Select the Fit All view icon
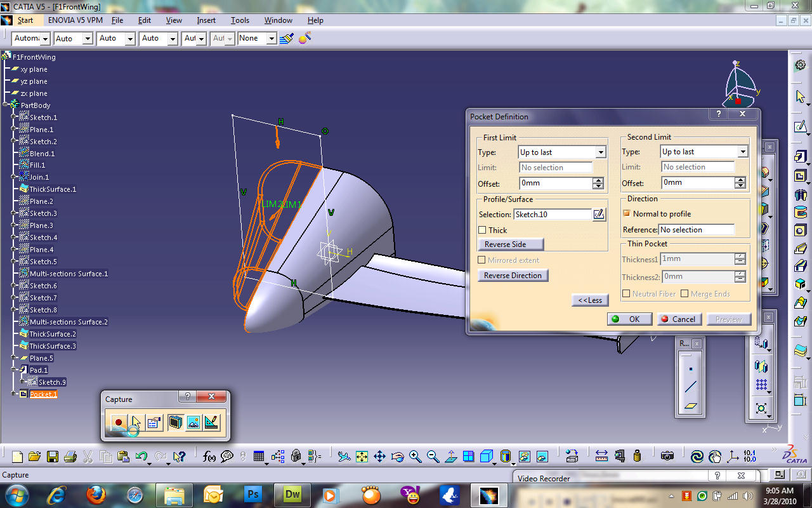Viewport: 812px width, 508px height. 361,456
